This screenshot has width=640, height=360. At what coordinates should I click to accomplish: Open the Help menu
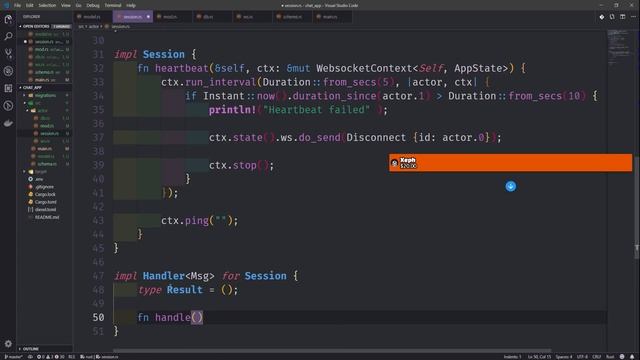tap(131, 5)
